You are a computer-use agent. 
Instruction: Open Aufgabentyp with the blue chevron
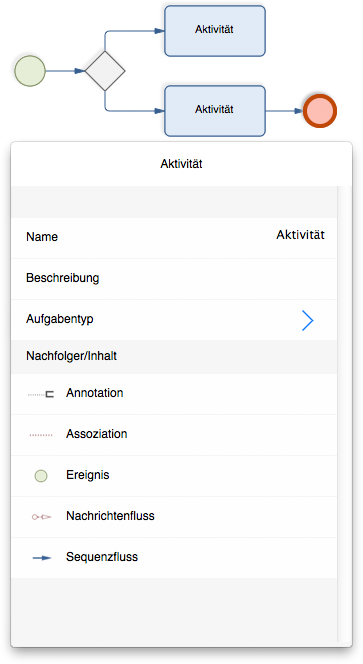click(x=308, y=320)
